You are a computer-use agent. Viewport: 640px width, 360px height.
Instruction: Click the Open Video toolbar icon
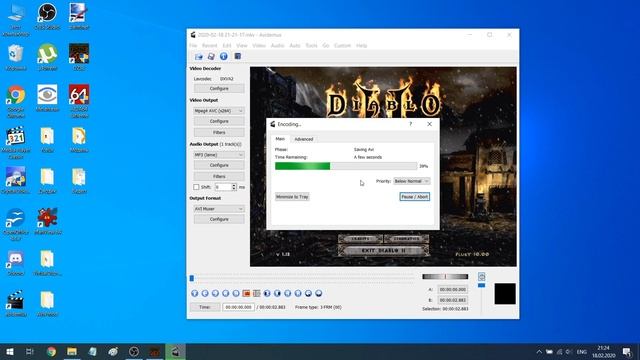199,56
